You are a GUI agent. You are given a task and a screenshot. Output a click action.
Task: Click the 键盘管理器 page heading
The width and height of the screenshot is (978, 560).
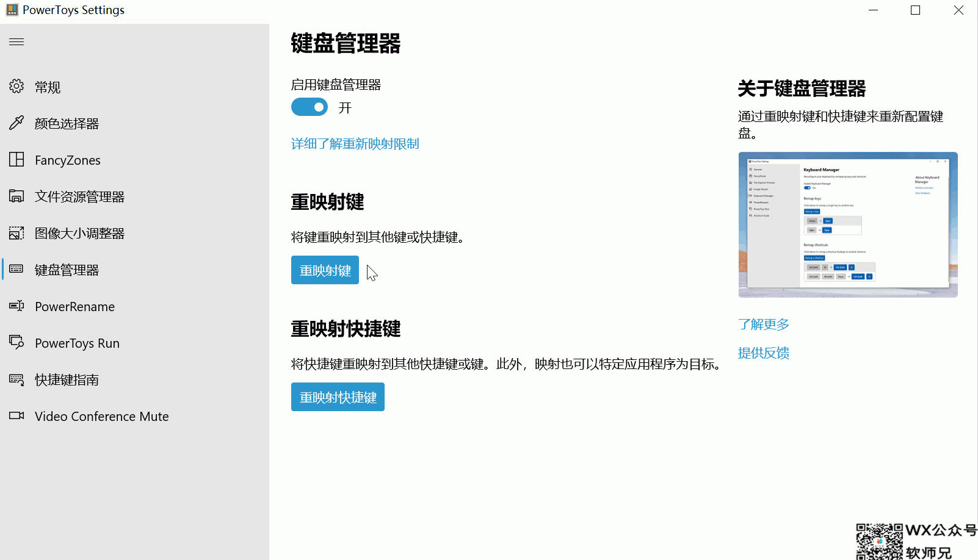346,43
